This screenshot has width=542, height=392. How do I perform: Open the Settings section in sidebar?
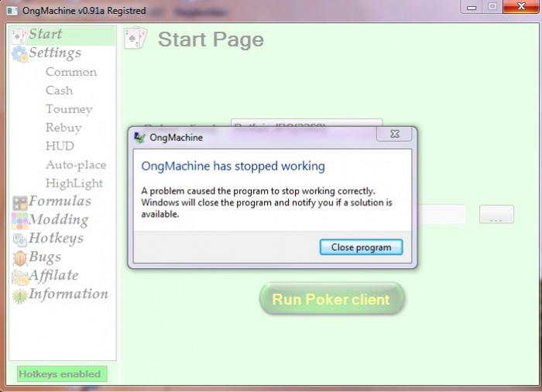55,53
